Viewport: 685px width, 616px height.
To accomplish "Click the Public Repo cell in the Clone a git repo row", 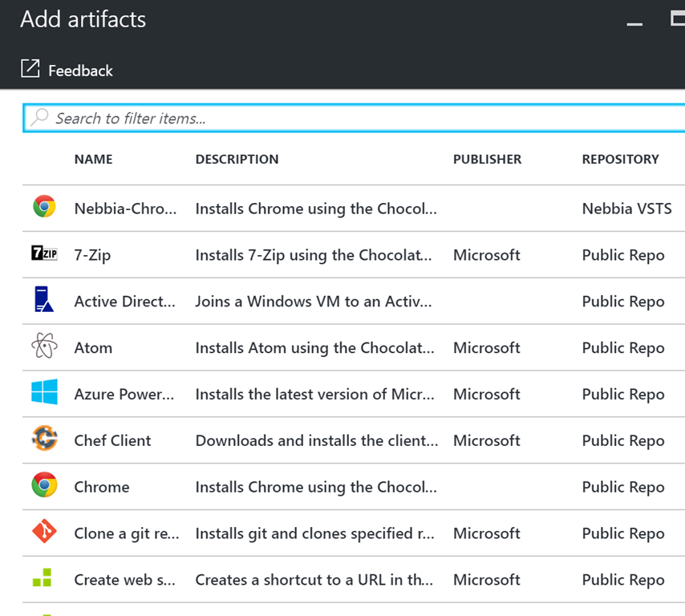I will point(623,534).
